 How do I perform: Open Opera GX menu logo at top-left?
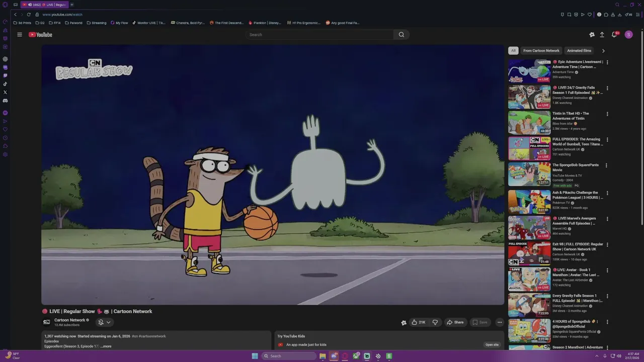click(x=5, y=5)
